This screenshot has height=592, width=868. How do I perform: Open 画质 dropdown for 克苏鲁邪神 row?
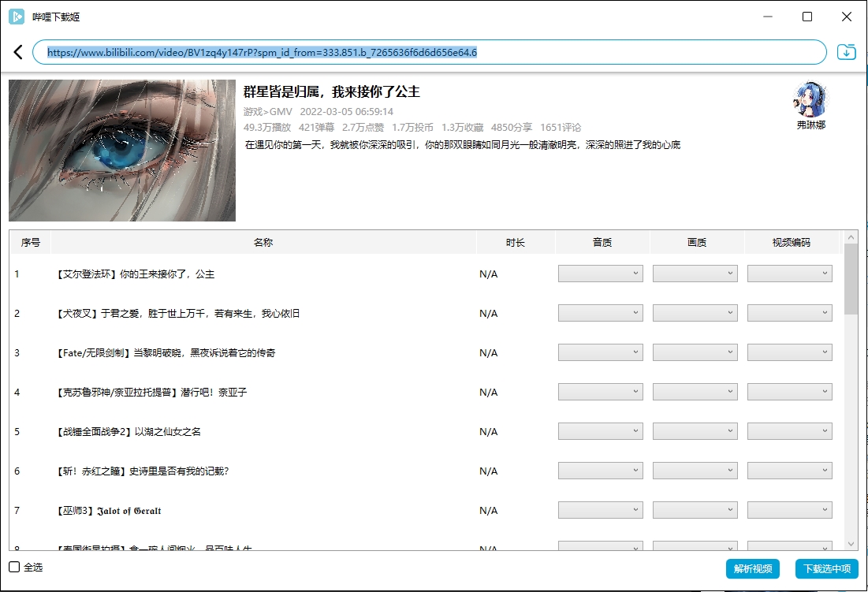(695, 392)
